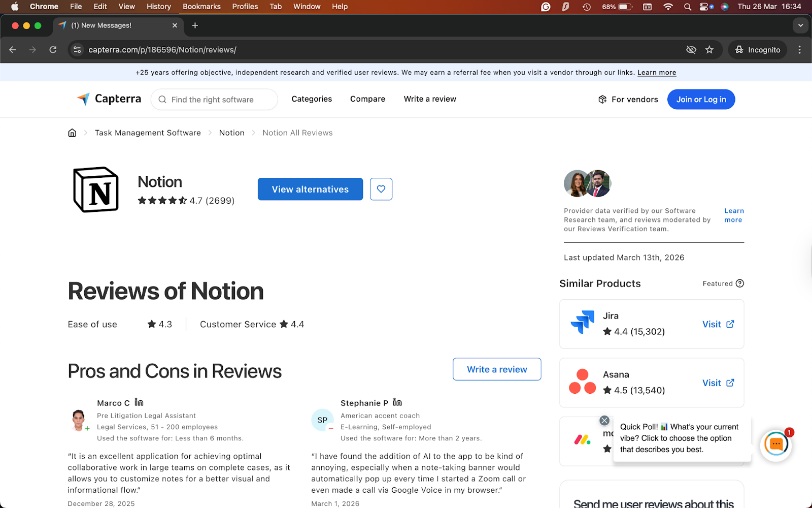Open Time Machine menu bar icon
This screenshot has width=812, height=508.
tap(587, 7)
